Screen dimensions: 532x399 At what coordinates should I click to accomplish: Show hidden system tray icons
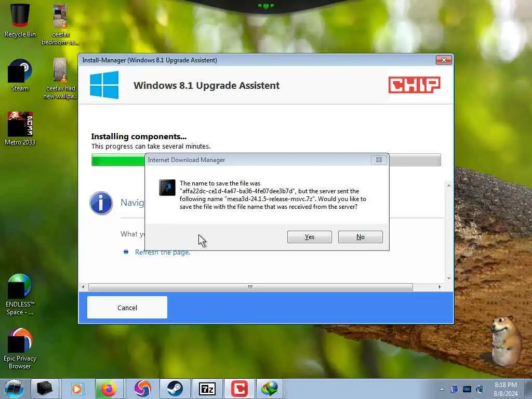tap(442, 389)
